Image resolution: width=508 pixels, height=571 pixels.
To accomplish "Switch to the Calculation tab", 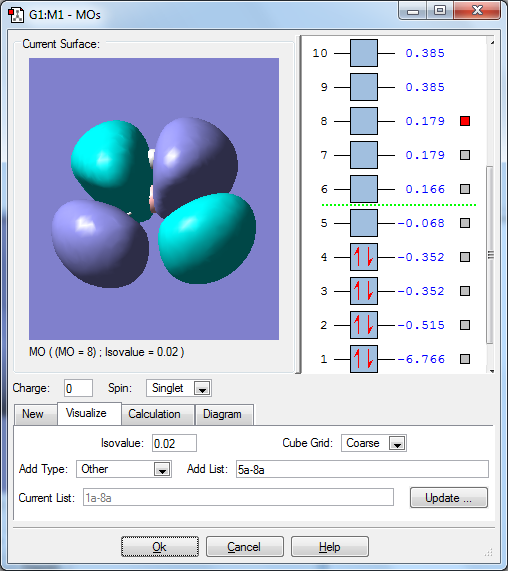I will (154, 414).
